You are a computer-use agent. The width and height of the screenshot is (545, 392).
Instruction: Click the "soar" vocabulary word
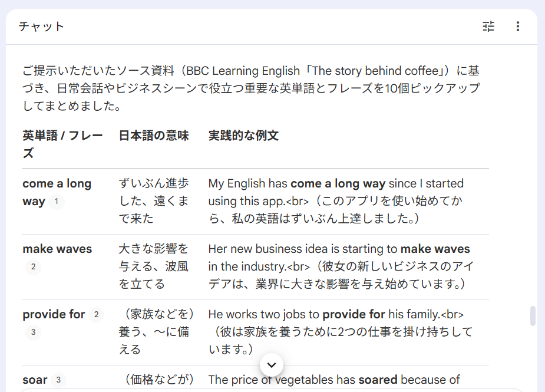[35, 380]
